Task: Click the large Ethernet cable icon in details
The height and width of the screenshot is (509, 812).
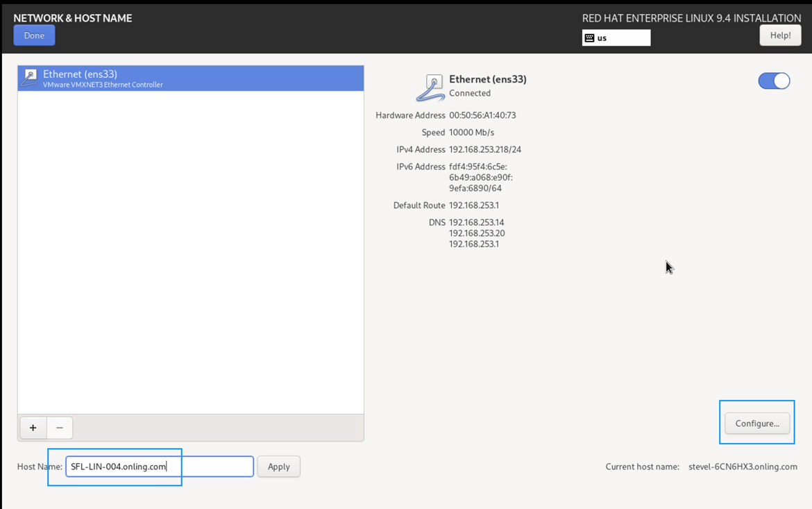Action: point(431,87)
